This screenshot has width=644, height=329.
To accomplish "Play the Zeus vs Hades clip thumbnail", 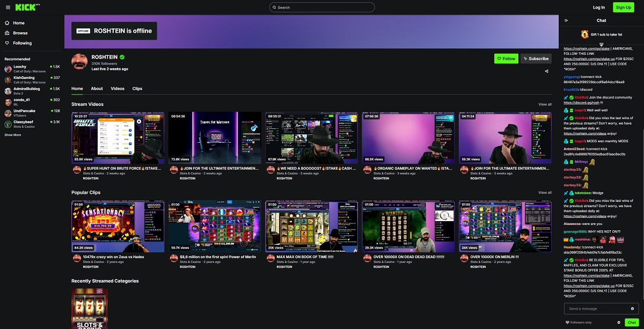I will pyautogui.click(x=118, y=226).
